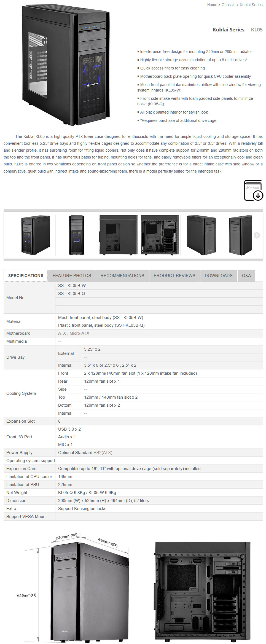Click the Expansion Card compatibility value
Viewport: 266px width, 644px height.
click(x=129, y=469)
